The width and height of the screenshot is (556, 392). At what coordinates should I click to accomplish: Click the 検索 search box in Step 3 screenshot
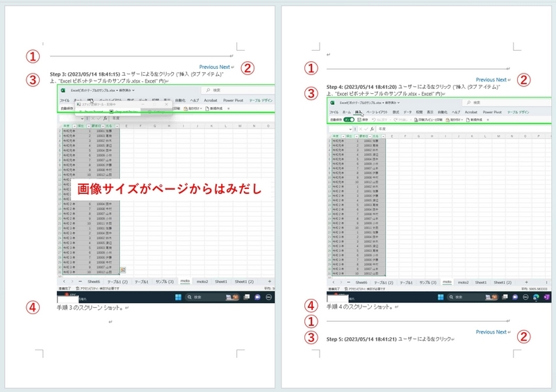pyautogui.click(x=238, y=90)
